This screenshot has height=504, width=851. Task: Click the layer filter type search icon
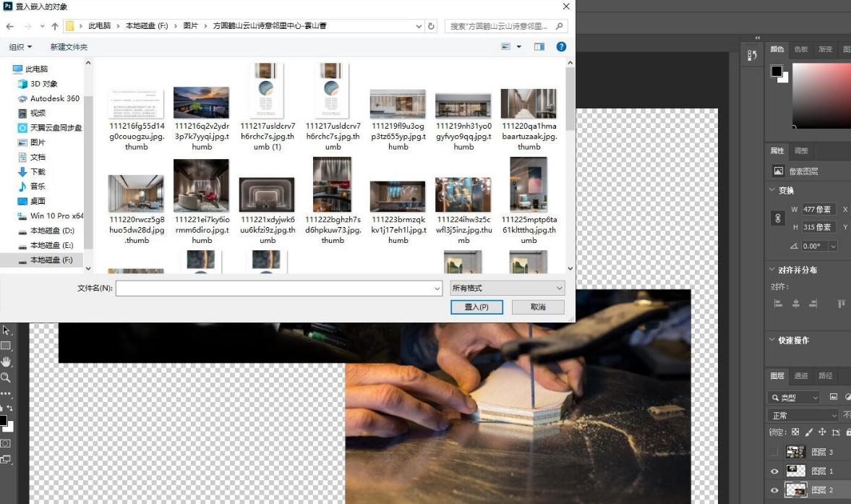tap(775, 397)
